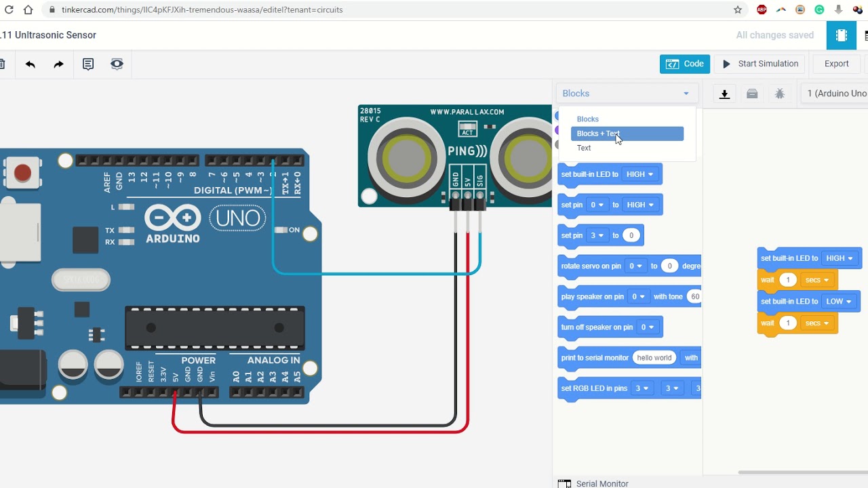Click the colored balls extension icon

point(857,9)
